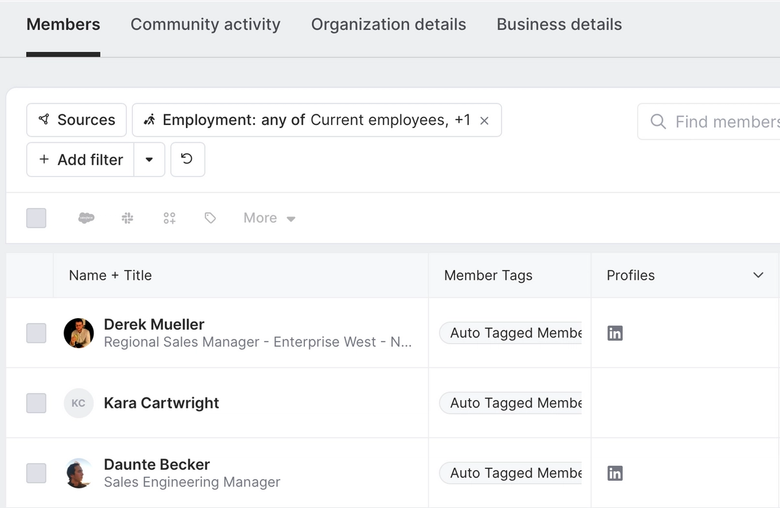Switch to the Community activity tab
Image resolution: width=780 pixels, height=508 pixels.
pyautogui.click(x=205, y=24)
